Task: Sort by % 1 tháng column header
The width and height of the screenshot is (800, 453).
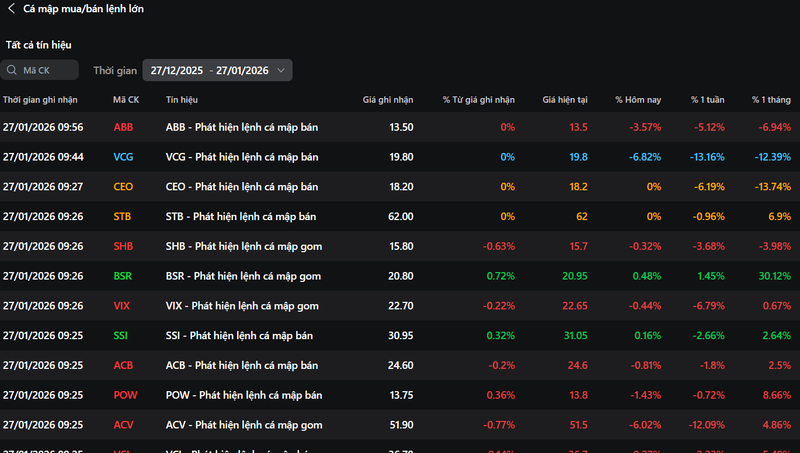Action: click(x=771, y=99)
